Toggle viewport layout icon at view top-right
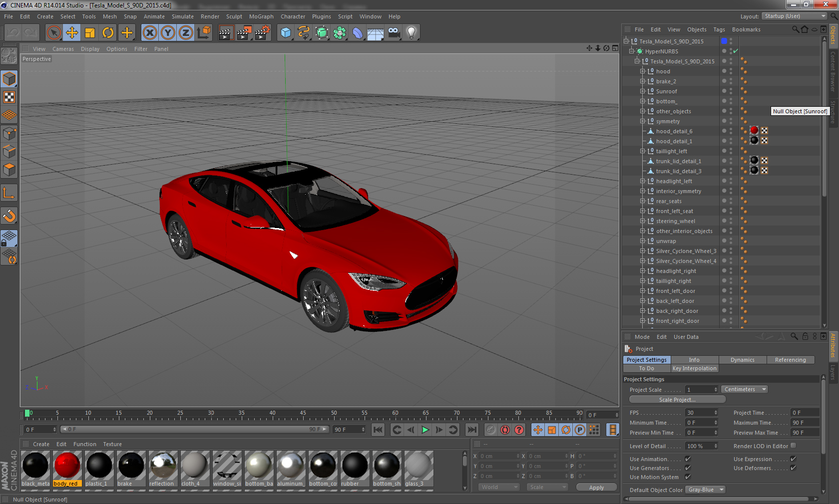Screen dimensions: 839x504 [x=615, y=48]
